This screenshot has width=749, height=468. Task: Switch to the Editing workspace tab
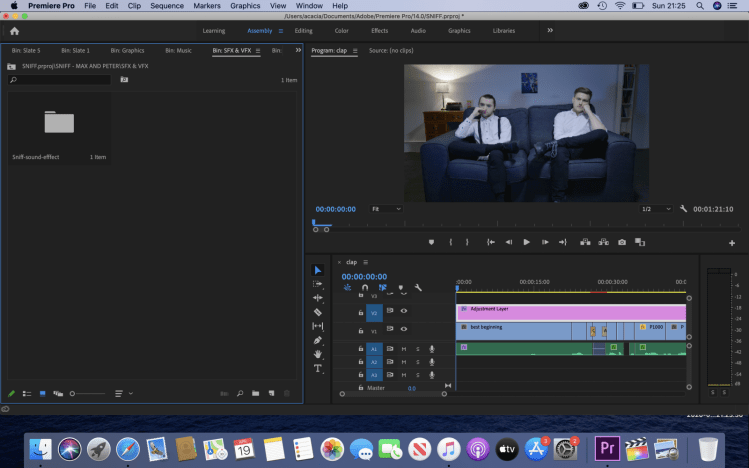tap(303, 31)
